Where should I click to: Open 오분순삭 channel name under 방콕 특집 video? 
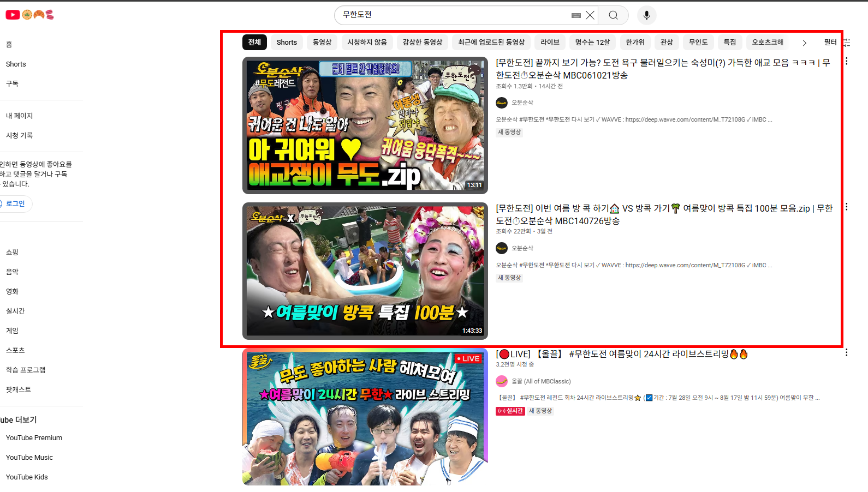coord(522,248)
